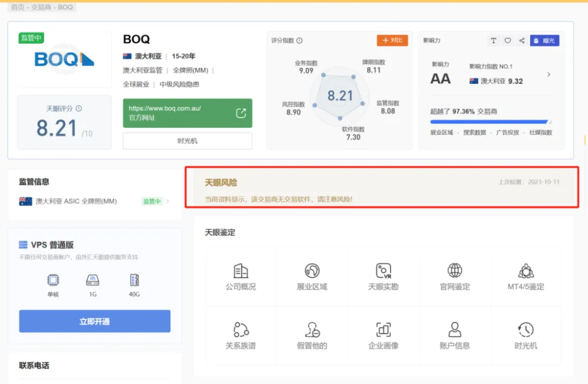
Task: Click the 40G storage icon
Action: [x=134, y=280]
